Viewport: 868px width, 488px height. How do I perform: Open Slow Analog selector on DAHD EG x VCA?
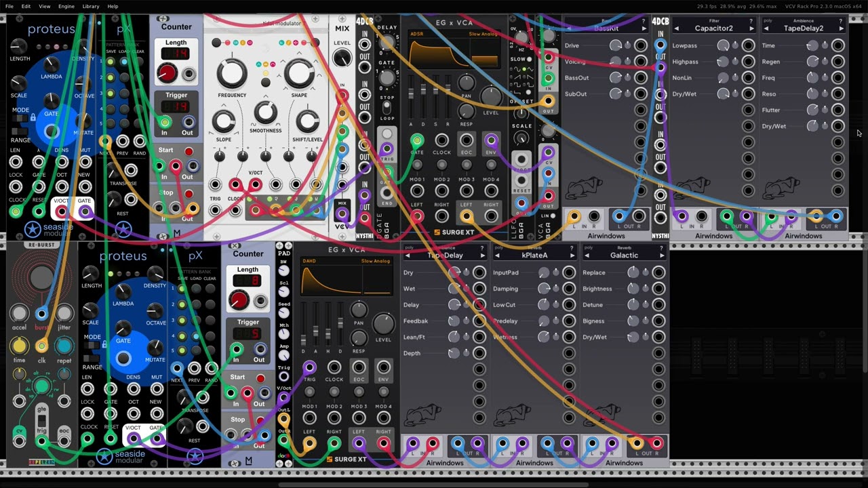tap(376, 261)
